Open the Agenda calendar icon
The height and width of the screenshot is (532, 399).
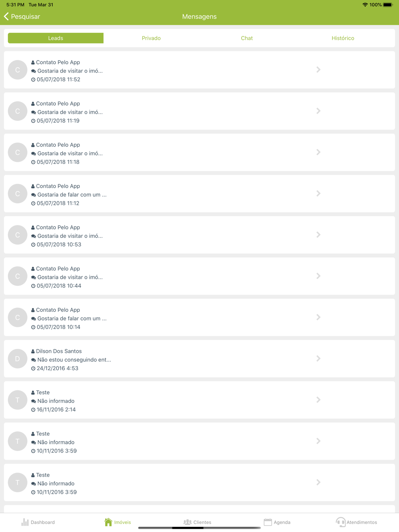pyautogui.click(x=268, y=522)
